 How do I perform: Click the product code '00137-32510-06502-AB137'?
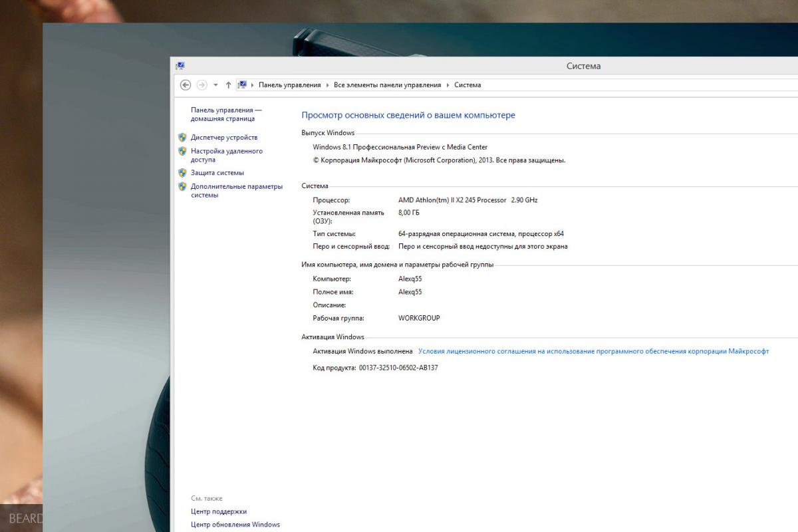(x=398, y=368)
